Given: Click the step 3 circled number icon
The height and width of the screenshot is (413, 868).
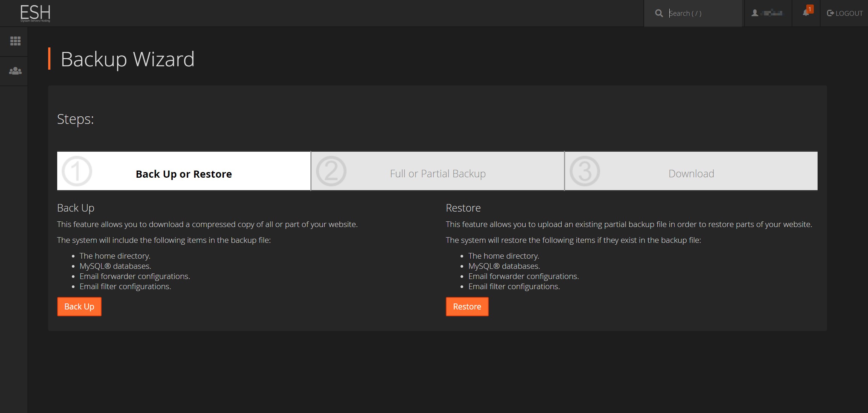Looking at the screenshot, I should pyautogui.click(x=585, y=171).
